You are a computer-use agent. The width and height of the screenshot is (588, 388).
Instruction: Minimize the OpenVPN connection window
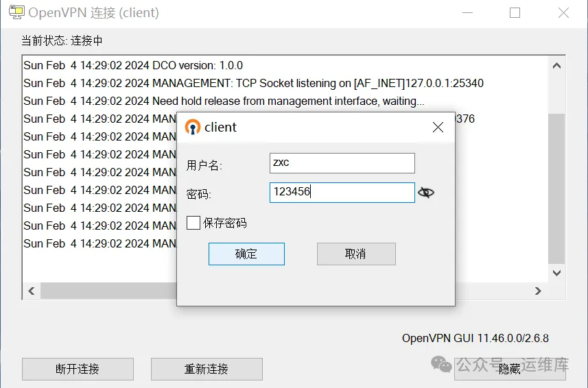pyautogui.click(x=467, y=13)
